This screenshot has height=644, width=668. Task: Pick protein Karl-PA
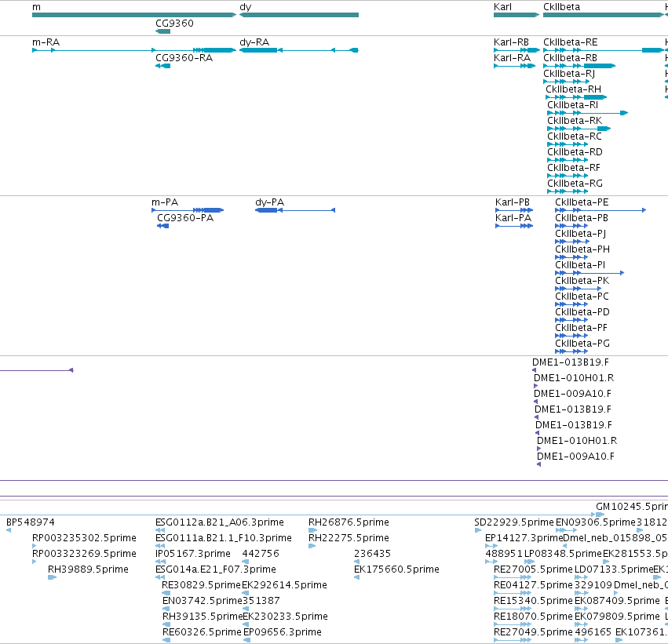click(513, 218)
